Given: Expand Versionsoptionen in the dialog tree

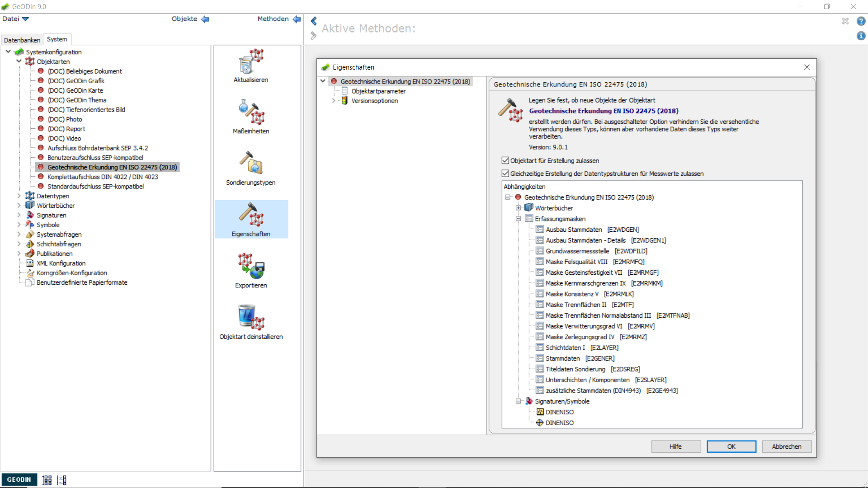Looking at the screenshot, I should 334,100.
